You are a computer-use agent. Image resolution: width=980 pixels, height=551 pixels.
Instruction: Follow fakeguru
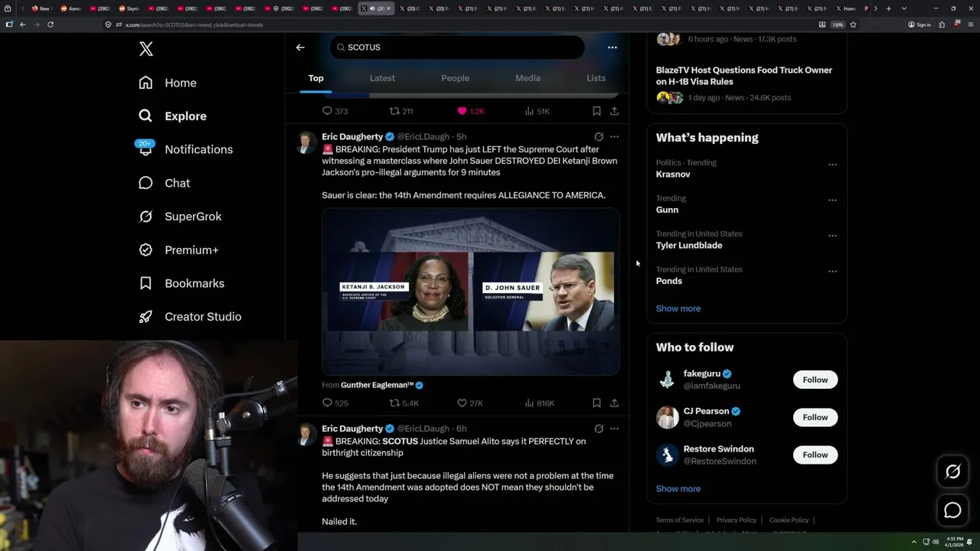tap(815, 380)
